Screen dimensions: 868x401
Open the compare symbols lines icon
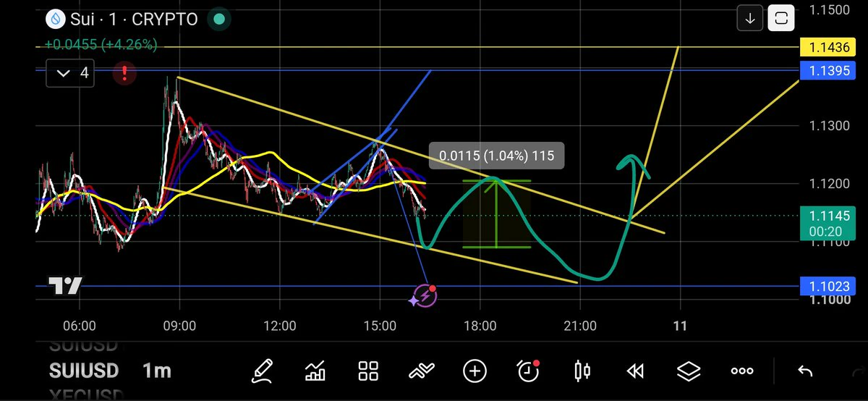422,371
